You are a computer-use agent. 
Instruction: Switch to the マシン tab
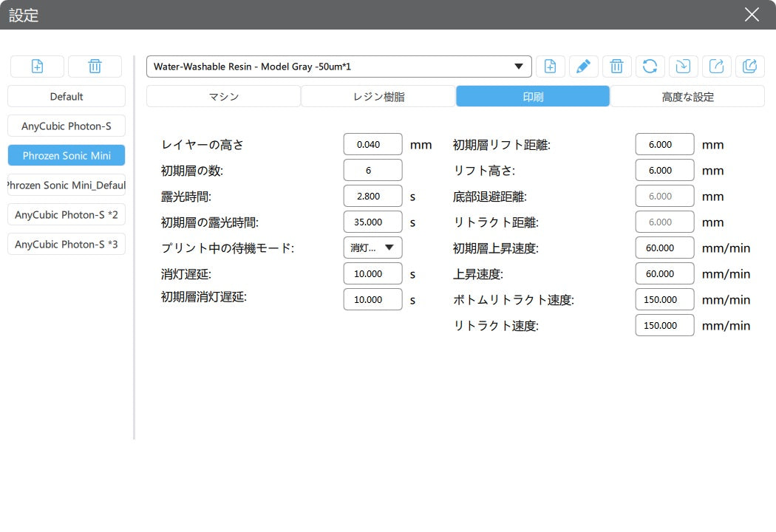click(223, 96)
